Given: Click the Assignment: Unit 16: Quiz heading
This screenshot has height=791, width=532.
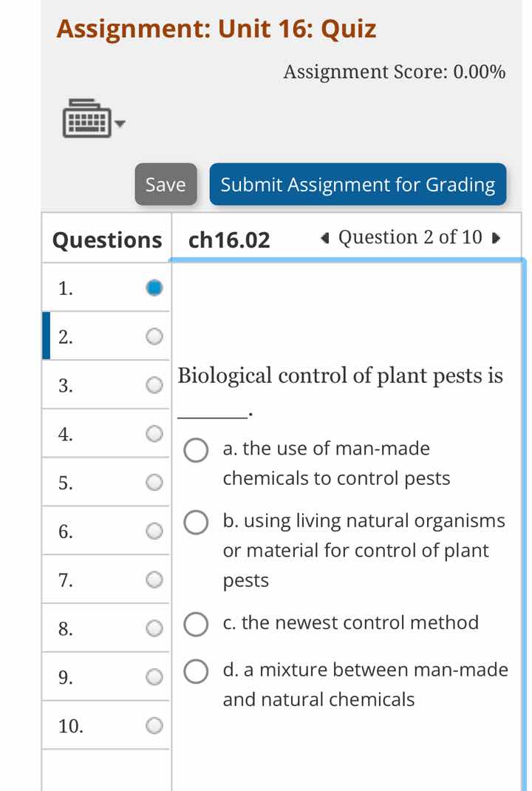Looking at the screenshot, I should tap(216, 29).
